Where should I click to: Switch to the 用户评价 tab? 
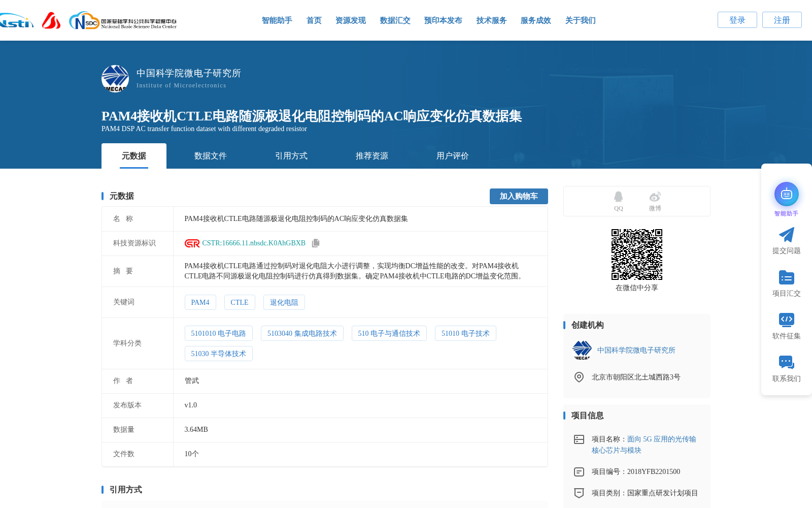(453, 156)
